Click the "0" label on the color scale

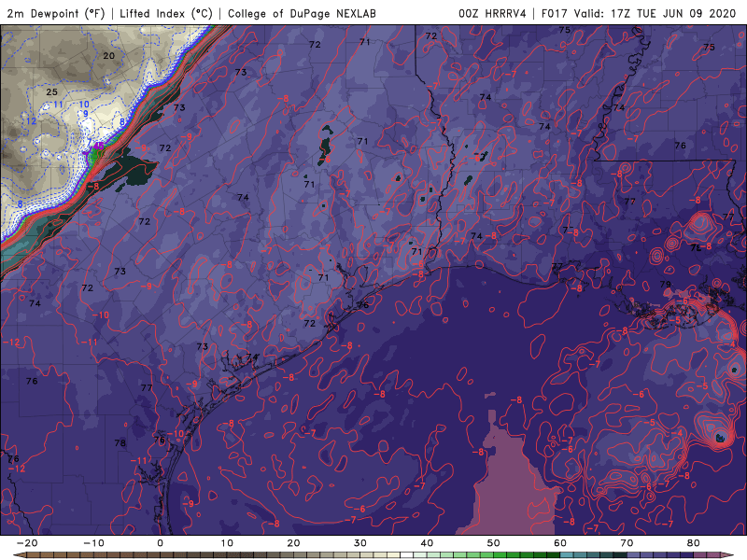pos(160,543)
